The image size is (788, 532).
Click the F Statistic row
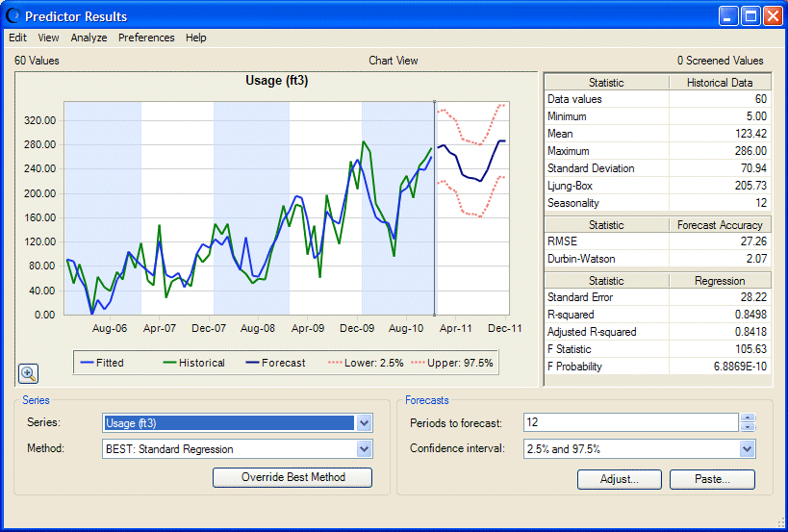click(657, 349)
